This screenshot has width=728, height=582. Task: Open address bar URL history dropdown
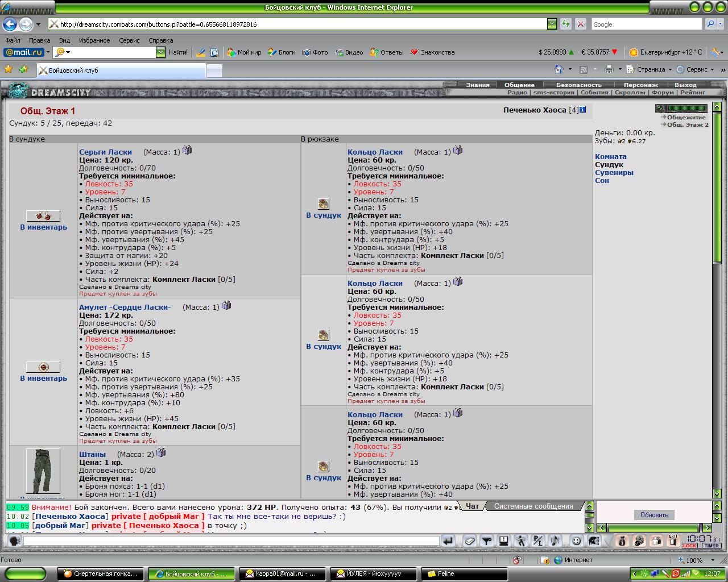552,24
